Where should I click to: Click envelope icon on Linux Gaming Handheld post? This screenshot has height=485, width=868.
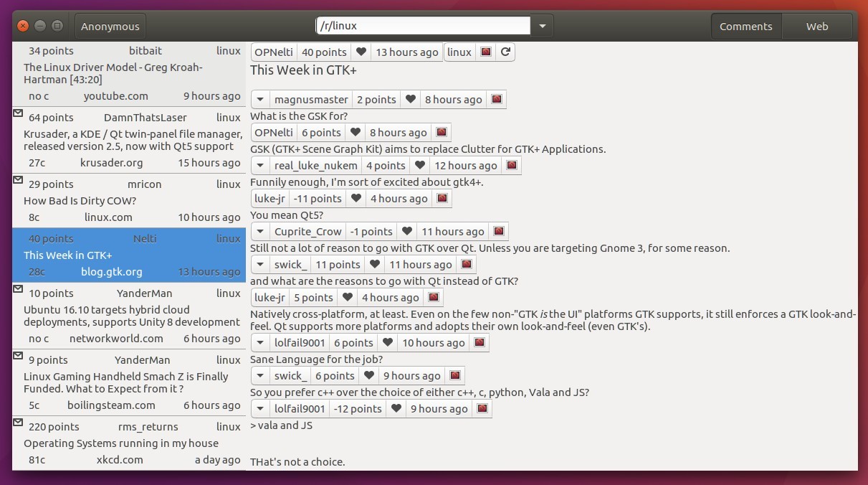[18, 355]
